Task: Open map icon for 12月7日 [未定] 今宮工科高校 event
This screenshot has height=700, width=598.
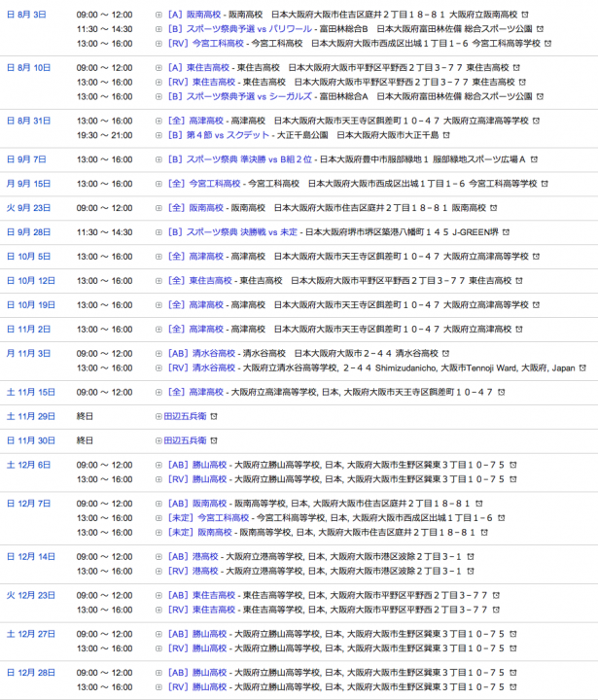Action: click(502, 518)
